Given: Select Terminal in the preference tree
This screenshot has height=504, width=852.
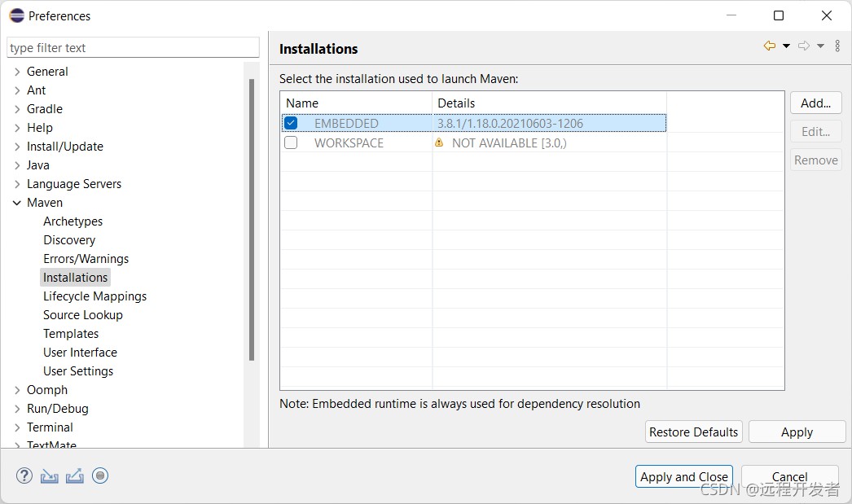Looking at the screenshot, I should click(50, 427).
